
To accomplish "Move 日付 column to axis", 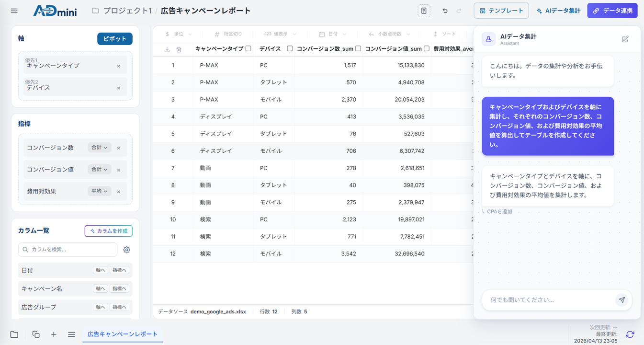I will pos(100,270).
